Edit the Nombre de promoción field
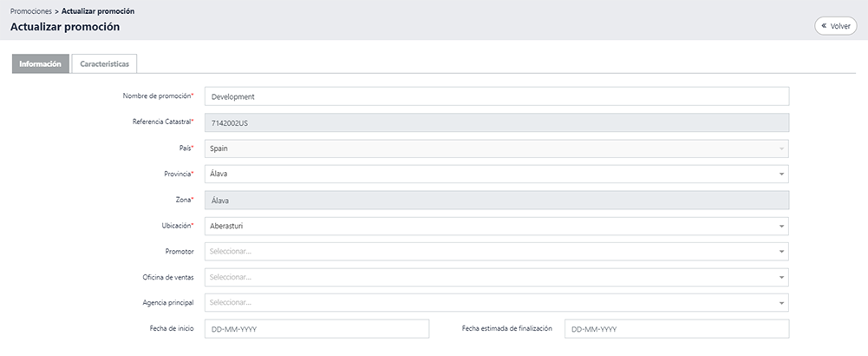The height and width of the screenshot is (356, 868). point(497,96)
